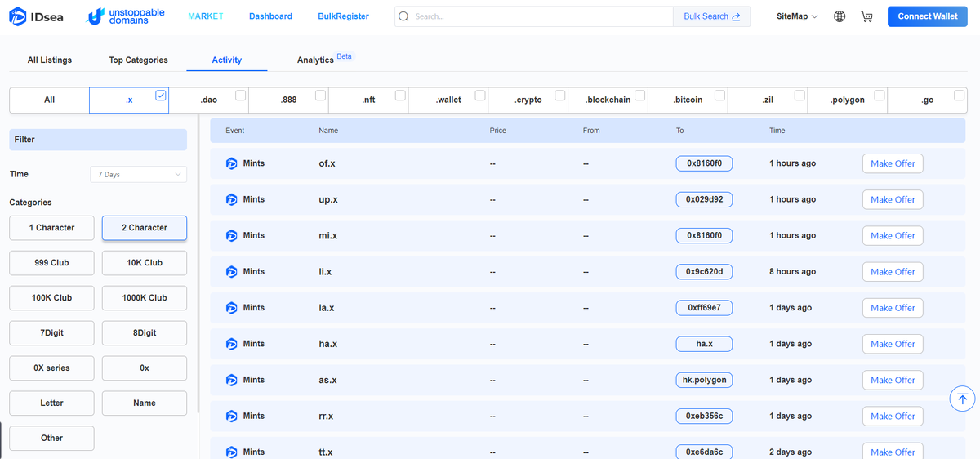Select the Other category
Screen dimensions: 980x459
pos(51,439)
